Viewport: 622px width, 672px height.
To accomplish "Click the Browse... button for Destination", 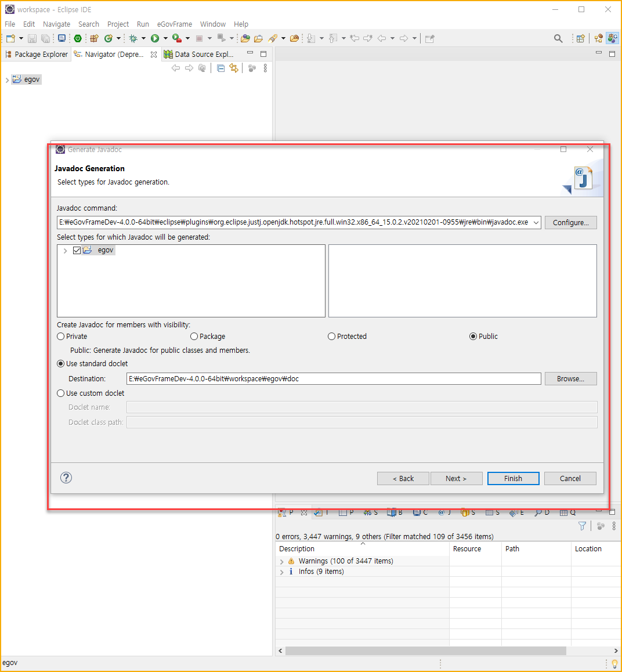I will point(570,378).
